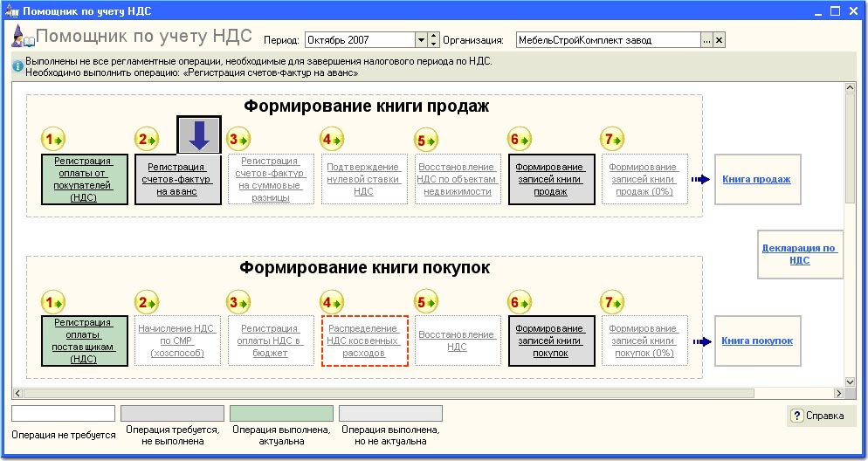Click step 7 icon in purchase book section

[x=612, y=303]
